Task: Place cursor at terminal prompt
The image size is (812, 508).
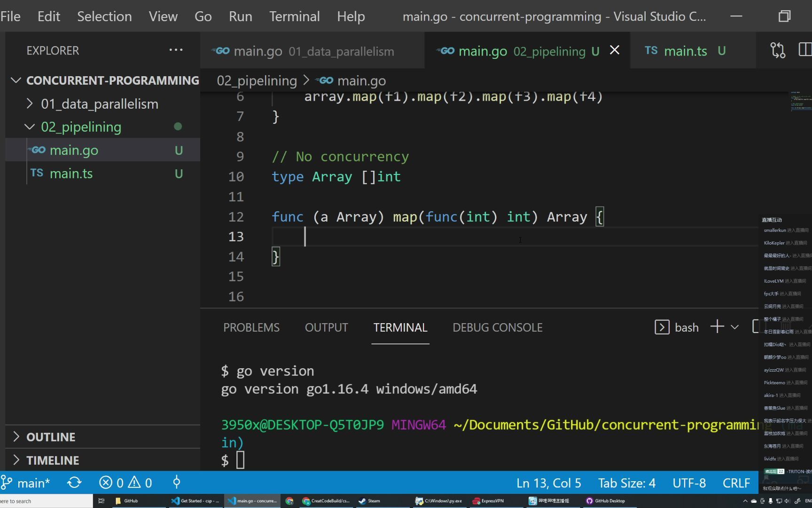Action: point(240,460)
